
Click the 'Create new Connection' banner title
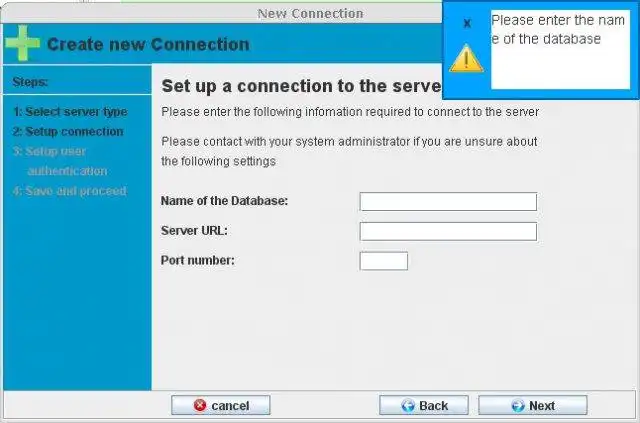click(x=148, y=45)
